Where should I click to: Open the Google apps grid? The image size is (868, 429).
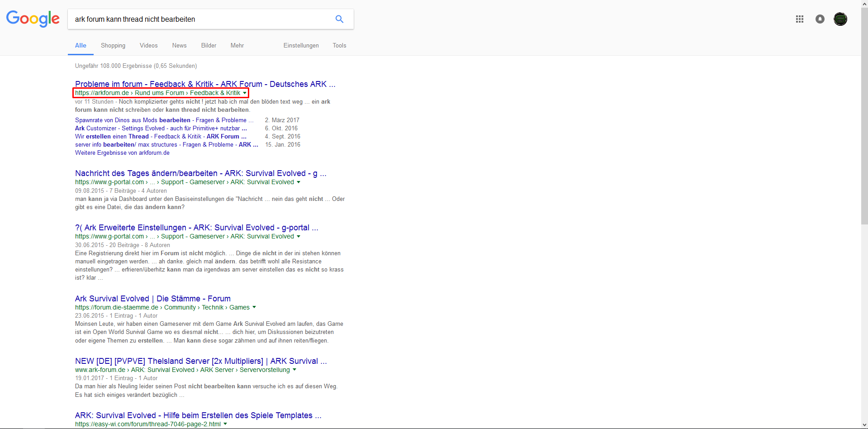800,19
